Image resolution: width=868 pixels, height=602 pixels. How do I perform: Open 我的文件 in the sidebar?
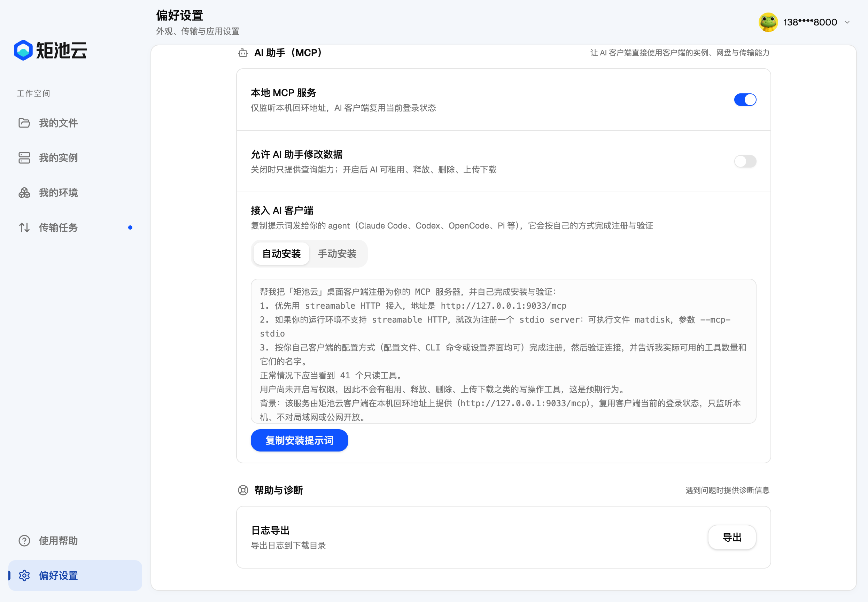75,123
